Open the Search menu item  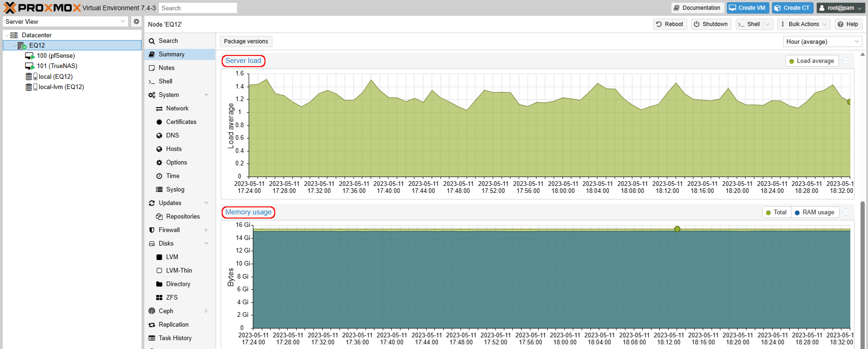(x=180, y=41)
